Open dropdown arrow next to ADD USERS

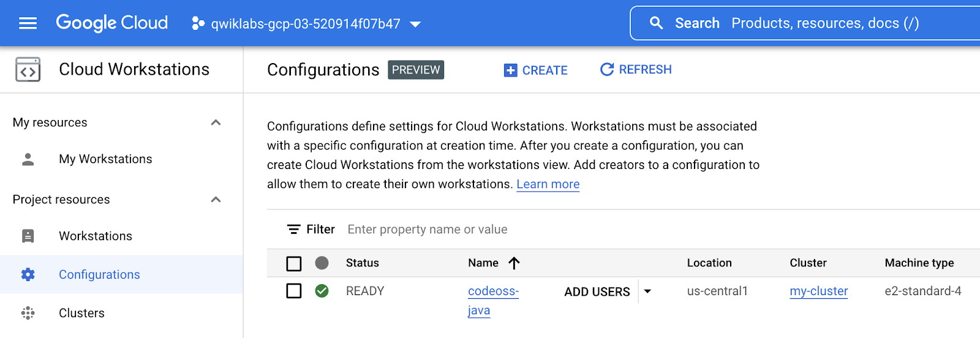coord(647,291)
